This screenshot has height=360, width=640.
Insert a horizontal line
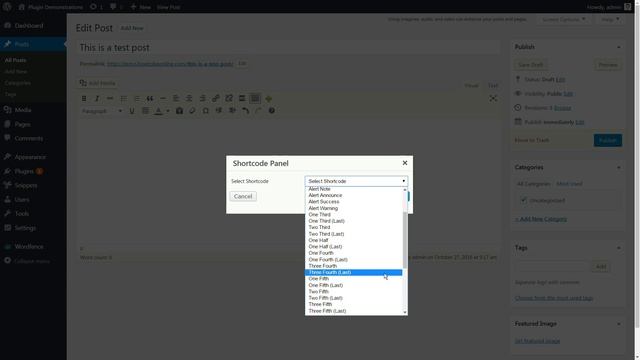pyautogui.click(x=163, y=98)
